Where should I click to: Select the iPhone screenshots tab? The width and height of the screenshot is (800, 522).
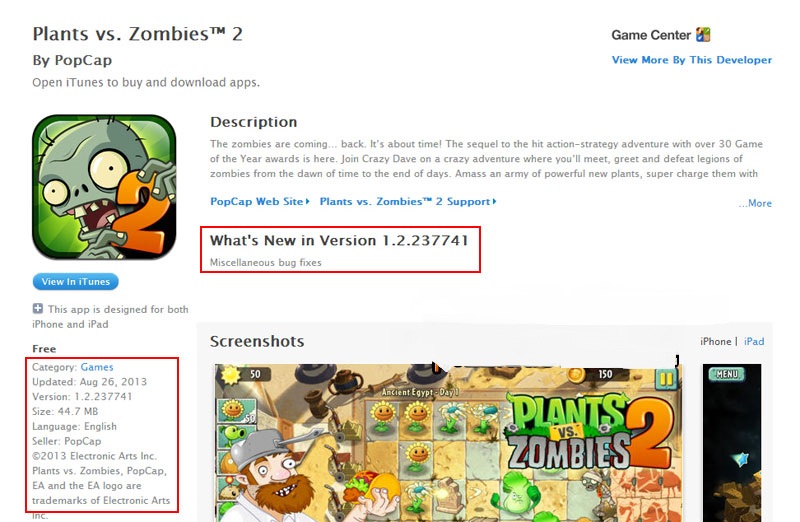(x=715, y=341)
